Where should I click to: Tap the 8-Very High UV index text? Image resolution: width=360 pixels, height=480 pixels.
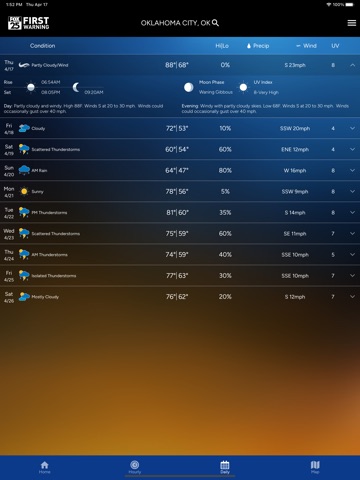266,92
